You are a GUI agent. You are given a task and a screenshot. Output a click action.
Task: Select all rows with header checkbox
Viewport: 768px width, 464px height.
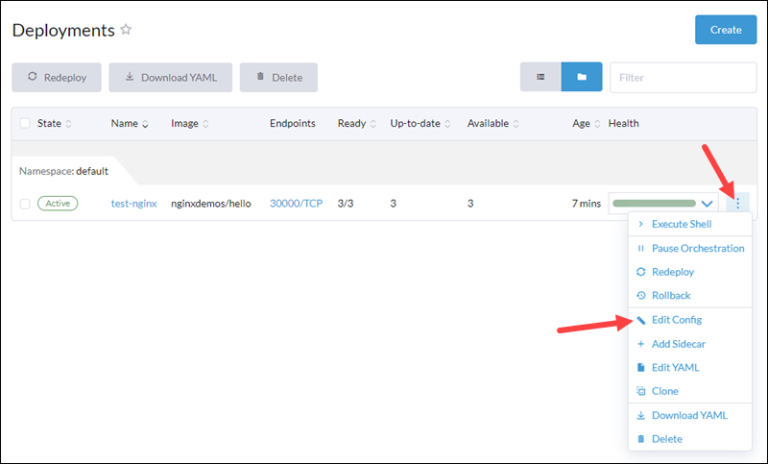tap(25, 123)
